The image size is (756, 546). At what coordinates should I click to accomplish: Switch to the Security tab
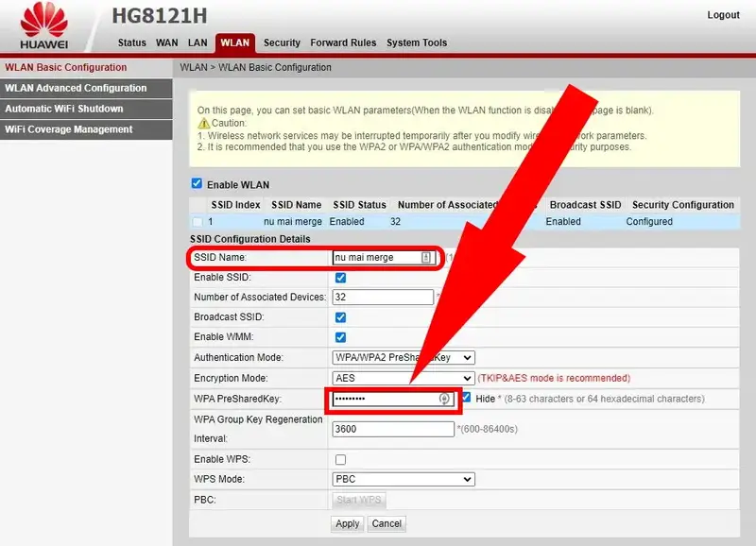[x=282, y=43]
